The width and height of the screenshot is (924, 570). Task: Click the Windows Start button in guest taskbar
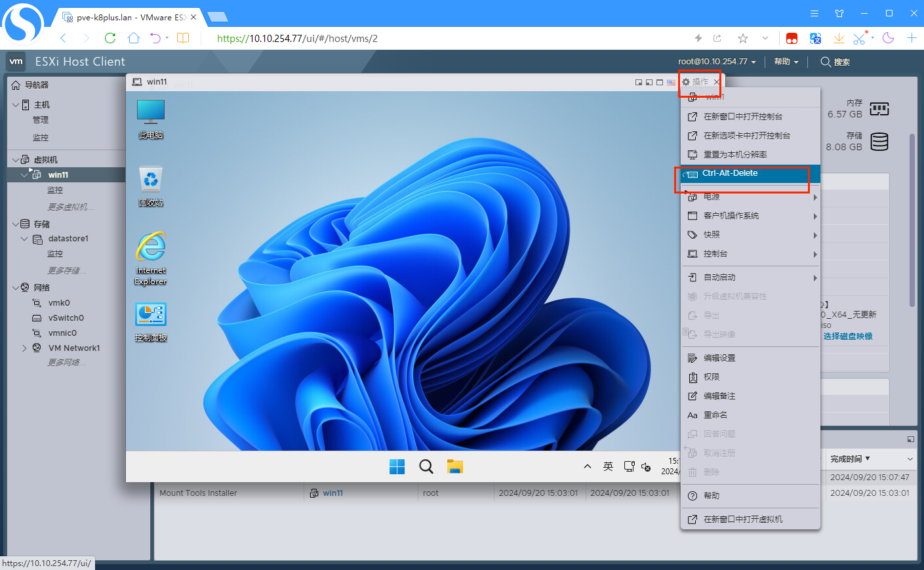[x=397, y=466]
